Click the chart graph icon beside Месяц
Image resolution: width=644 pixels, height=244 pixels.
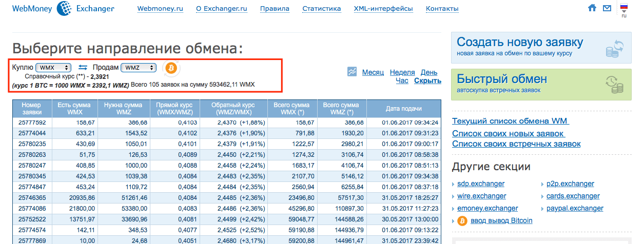[352, 72]
